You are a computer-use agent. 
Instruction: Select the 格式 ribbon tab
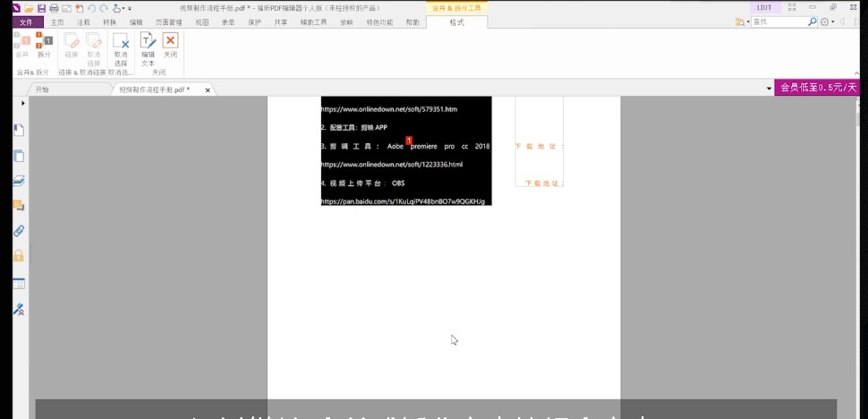[456, 22]
